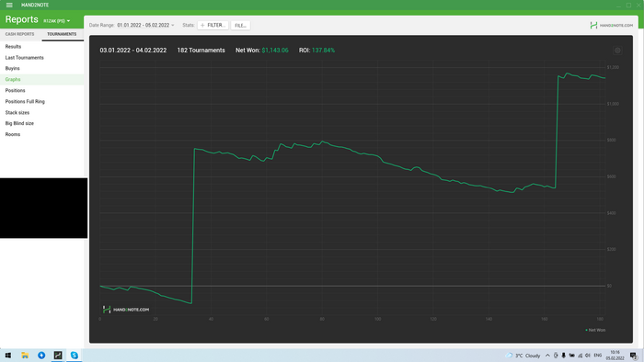Open the taskbar clock and date
Image resolution: width=644 pixels, height=362 pixels.
click(x=615, y=356)
